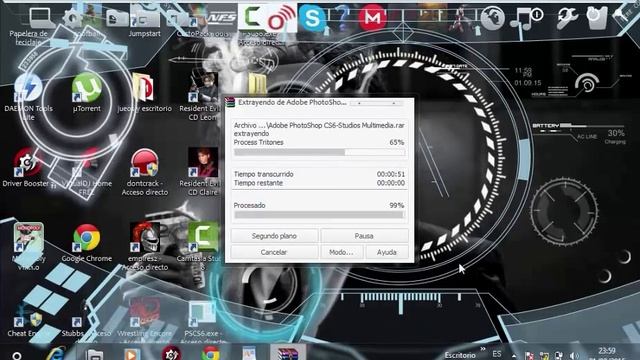Cancel the extraction via Cancelar

[x=274, y=252]
